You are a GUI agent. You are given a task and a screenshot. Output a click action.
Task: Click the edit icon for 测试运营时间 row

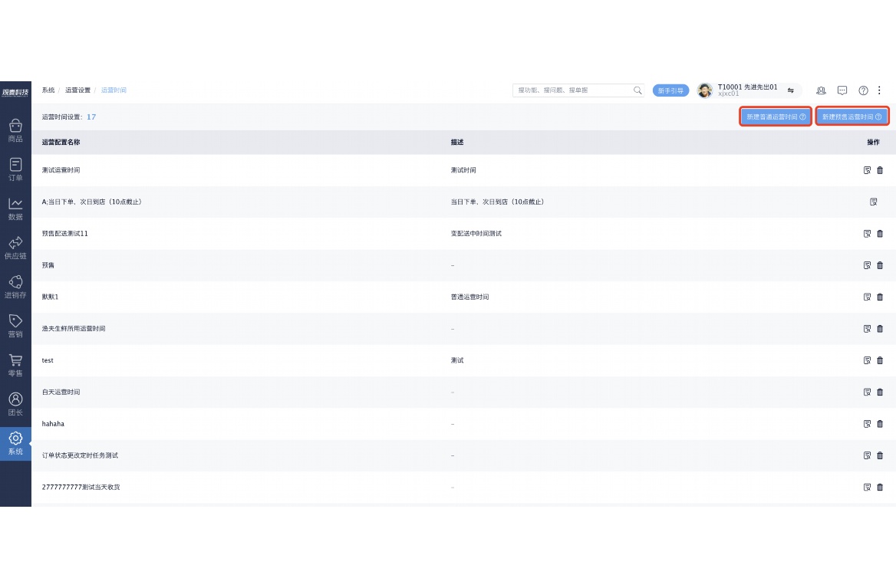867,170
